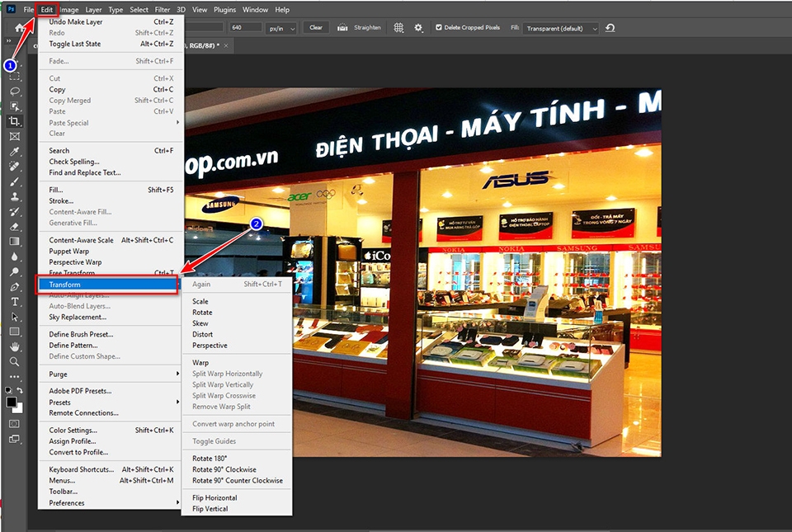Click the Straighten level icon

(x=342, y=28)
